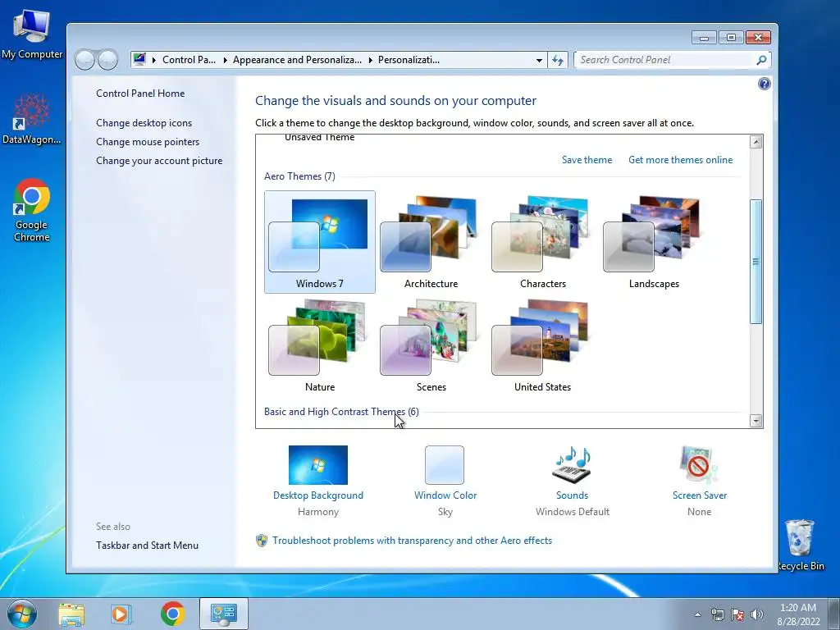Apply the Architecture theme
This screenshot has width=840, height=630.
click(x=431, y=242)
